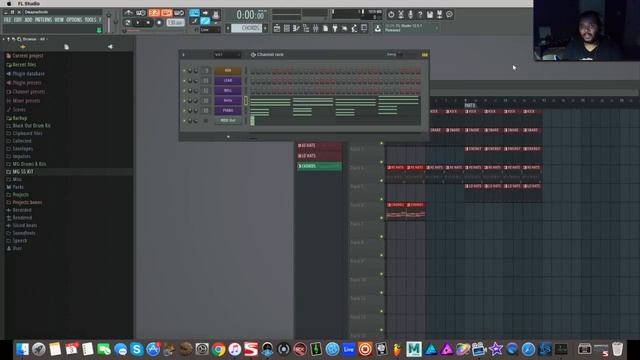Click the undo history power icon in the toolbar
Image resolution: width=640 pixels, height=360 pixels.
(391, 15)
